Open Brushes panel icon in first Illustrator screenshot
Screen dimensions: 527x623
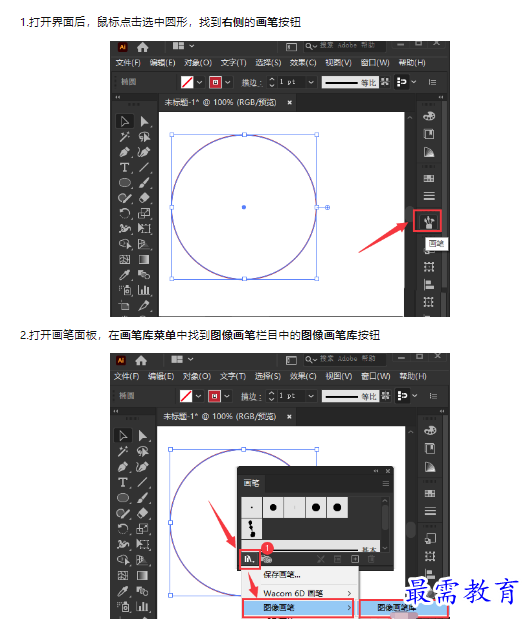click(x=428, y=221)
